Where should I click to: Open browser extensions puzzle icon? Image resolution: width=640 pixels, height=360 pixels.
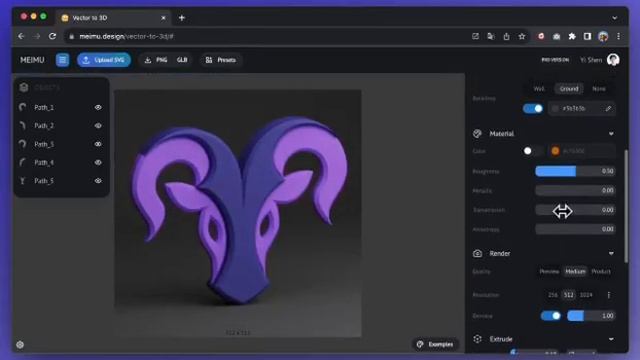coord(572,36)
